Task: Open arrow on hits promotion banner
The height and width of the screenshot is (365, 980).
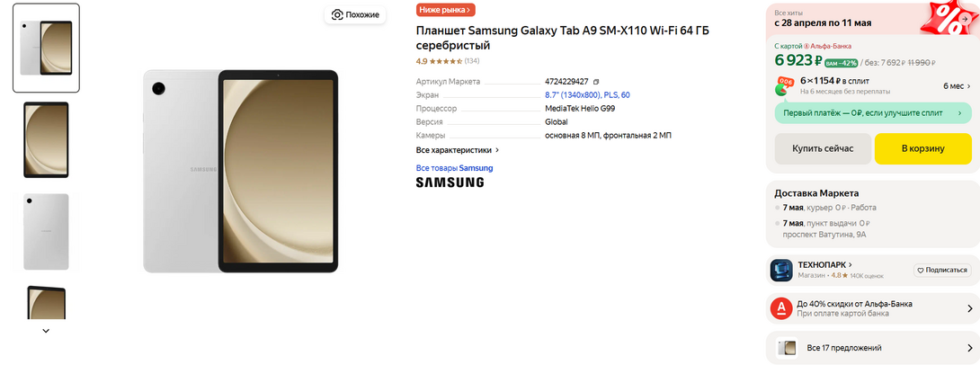Action: (x=965, y=19)
